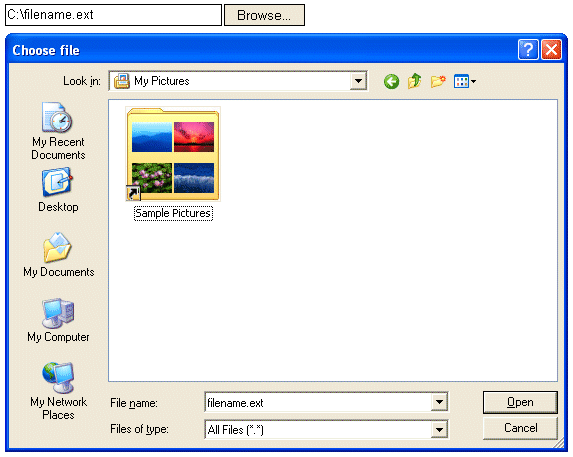Jump to Desktop in places bar
573x457 pixels.
tap(58, 190)
